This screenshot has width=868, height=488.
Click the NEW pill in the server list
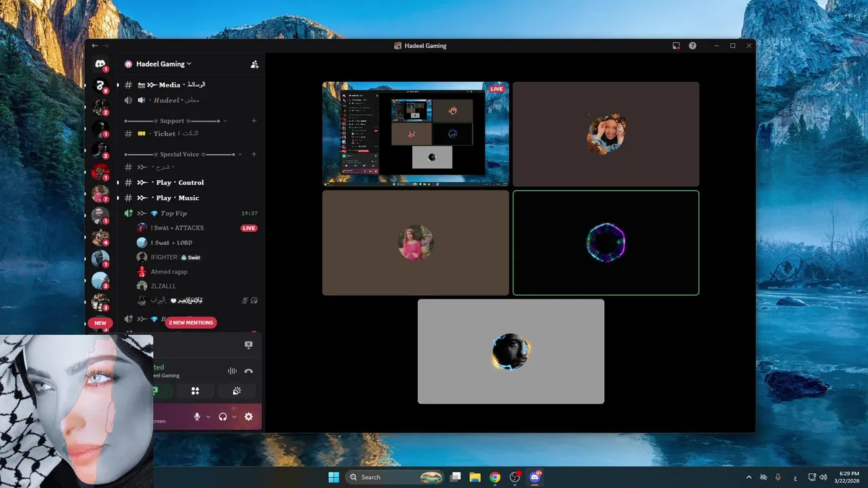(x=100, y=323)
